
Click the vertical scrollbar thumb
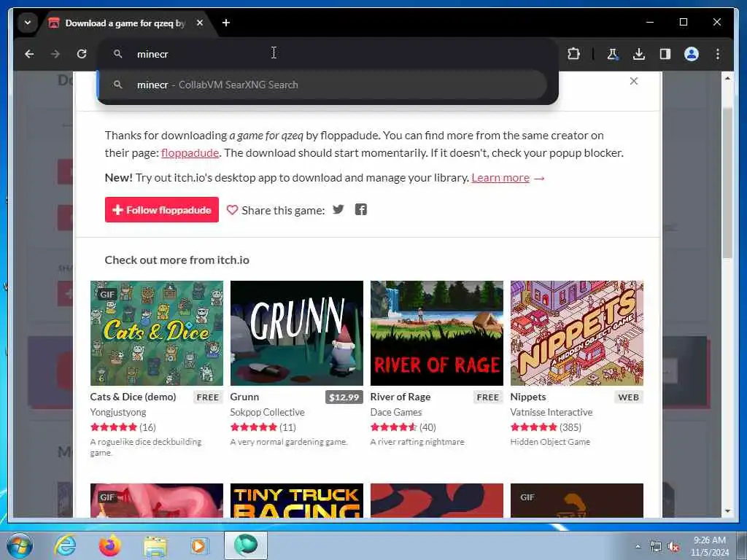tap(727, 183)
